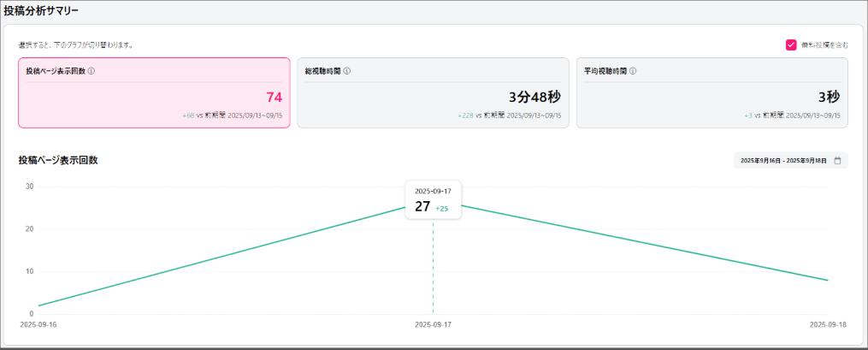Click the line start point above 2025-09-16

38,306
